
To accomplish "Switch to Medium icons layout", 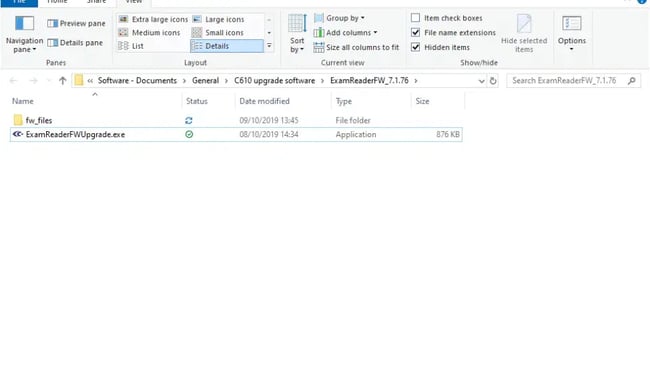I will 149,33.
